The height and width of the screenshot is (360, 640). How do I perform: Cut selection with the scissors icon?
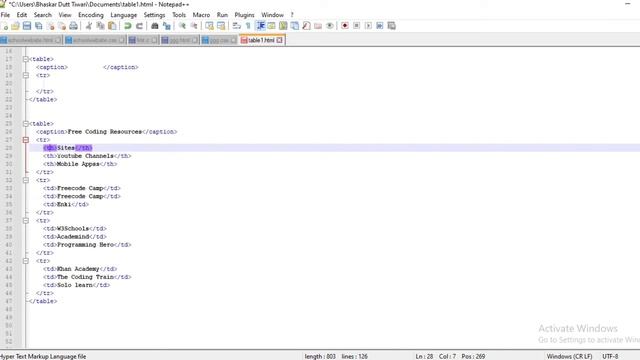point(89,26)
